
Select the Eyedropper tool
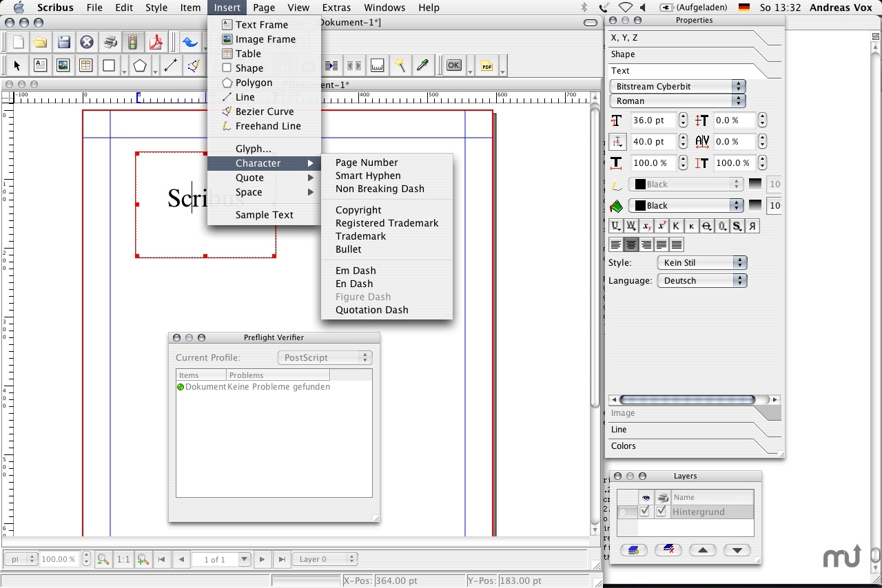pyautogui.click(x=422, y=66)
